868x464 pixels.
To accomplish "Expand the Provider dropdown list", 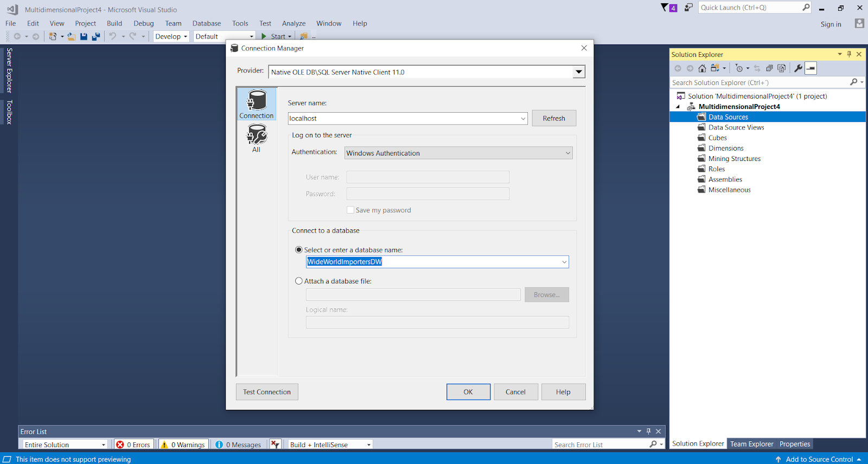I will coord(579,72).
